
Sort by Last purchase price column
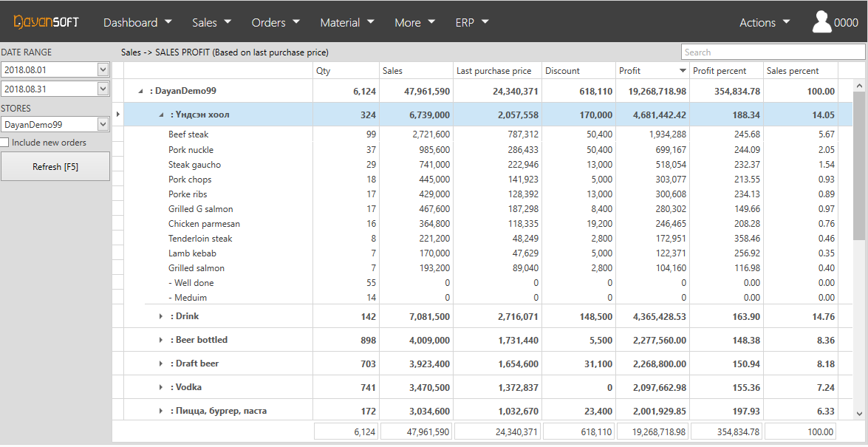pos(497,71)
